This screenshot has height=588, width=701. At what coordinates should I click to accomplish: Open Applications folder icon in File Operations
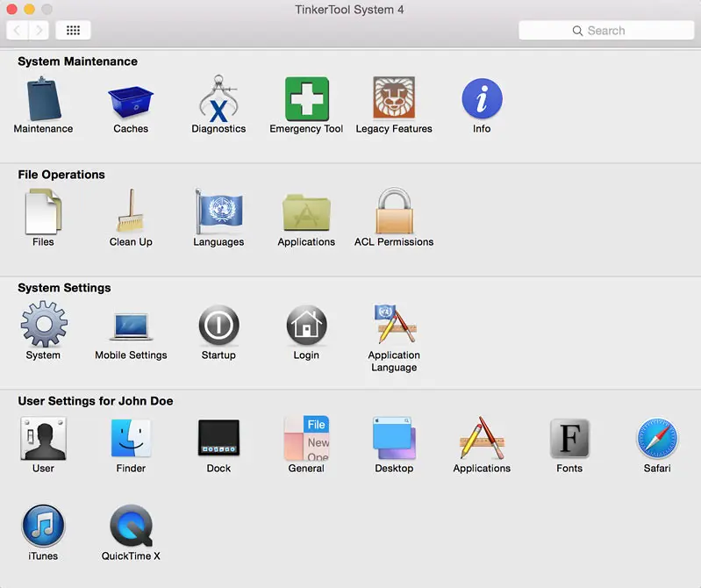307,212
